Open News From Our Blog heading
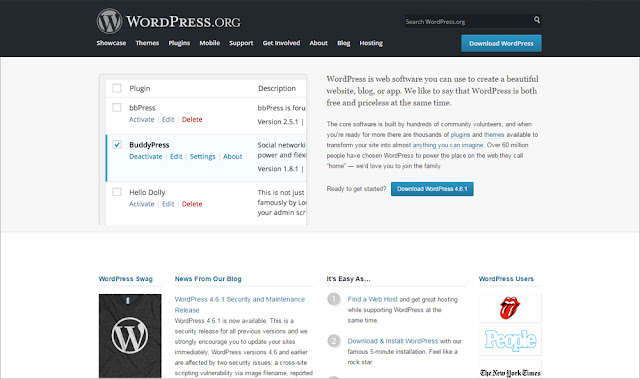The image size is (640, 379). click(208, 279)
